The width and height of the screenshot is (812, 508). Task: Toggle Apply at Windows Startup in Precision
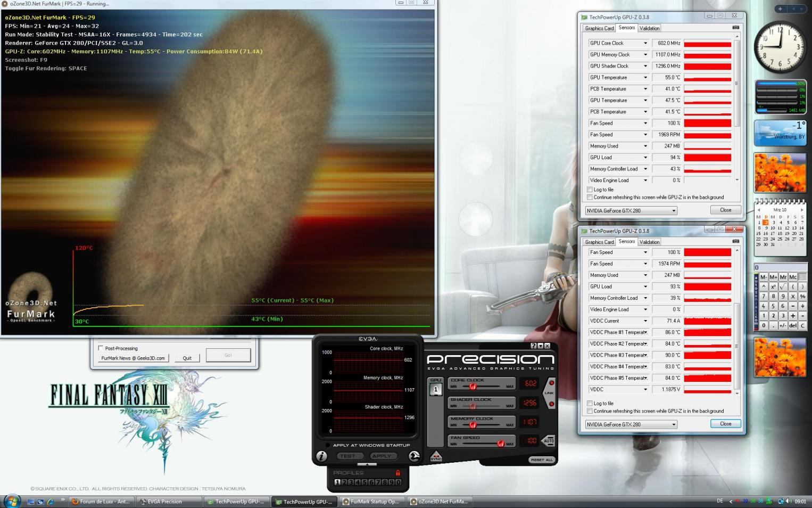coord(328,445)
